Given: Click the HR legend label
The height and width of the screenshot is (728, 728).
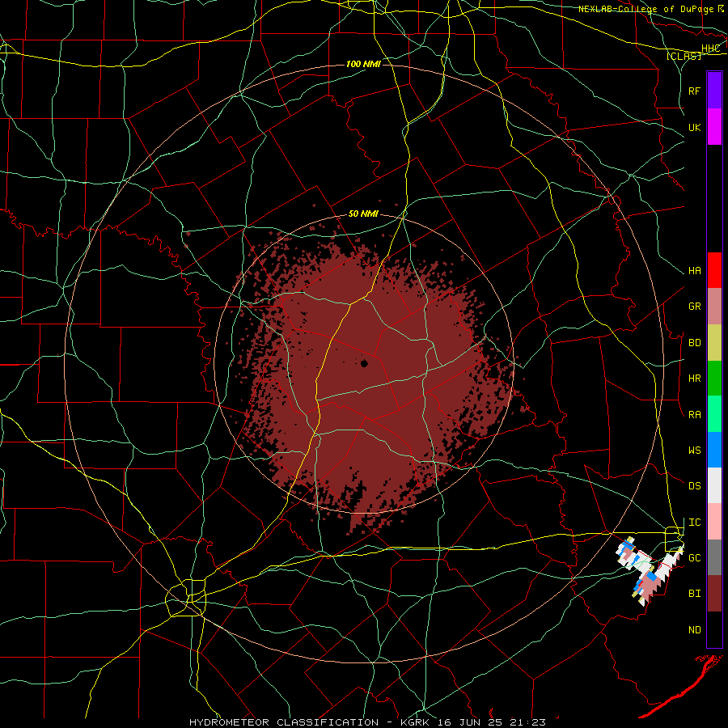Looking at the screenshot, I should [x=694, y=379].
